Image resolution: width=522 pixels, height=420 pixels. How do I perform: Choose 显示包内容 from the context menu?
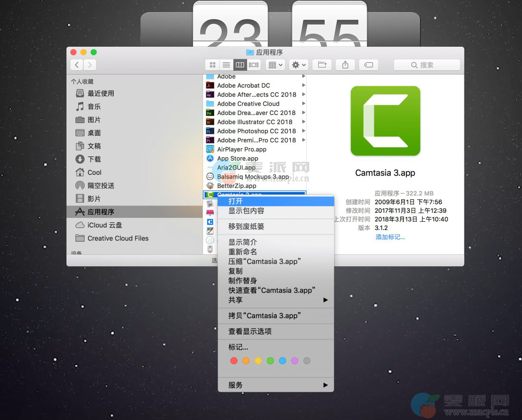(x=276, y=211)
